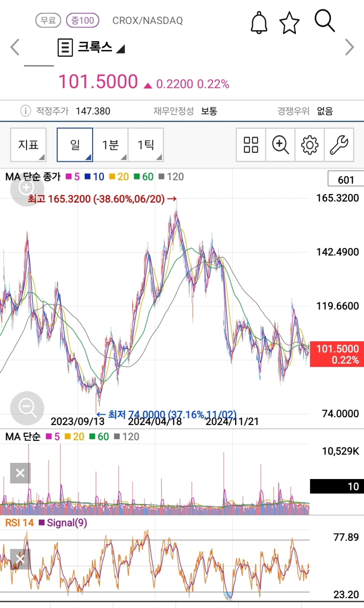Screen dimensions: 364x608
Task: Open chart settings gear icon
Action: [x=310, y=145]
